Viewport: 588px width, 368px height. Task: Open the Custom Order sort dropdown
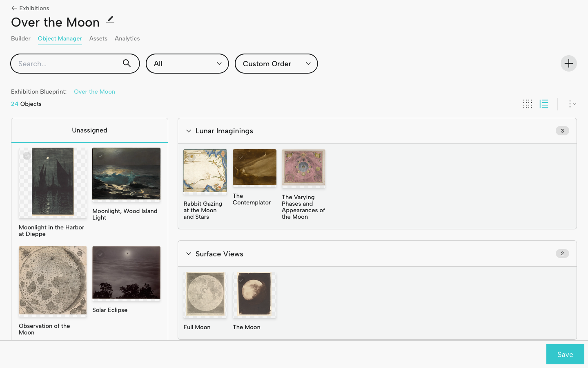click(276, 64)
